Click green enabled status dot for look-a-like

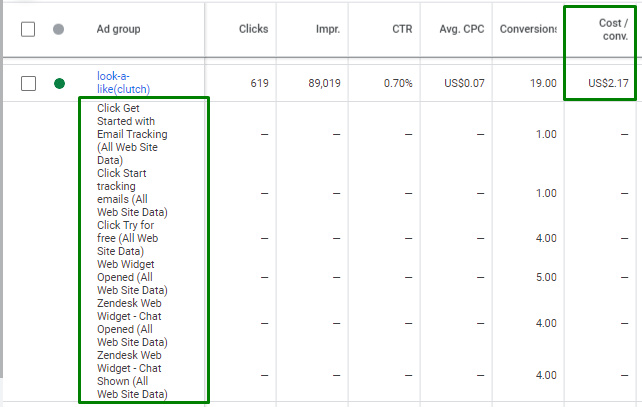(x=59, y=83)
